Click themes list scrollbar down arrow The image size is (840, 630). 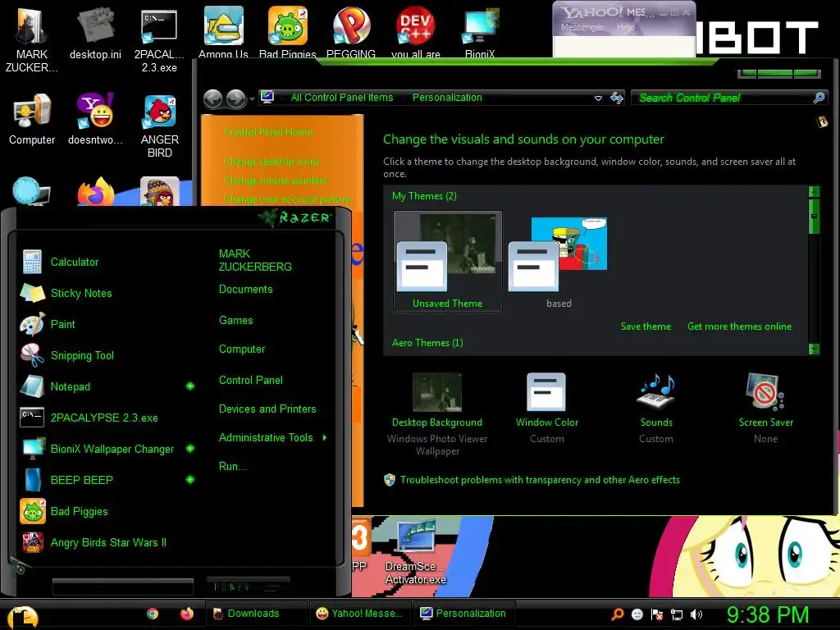(x=814, y=349)
